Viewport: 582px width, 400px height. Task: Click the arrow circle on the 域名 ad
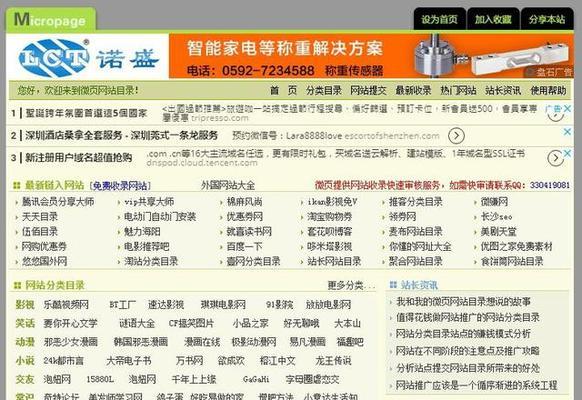tap(556, 158)
